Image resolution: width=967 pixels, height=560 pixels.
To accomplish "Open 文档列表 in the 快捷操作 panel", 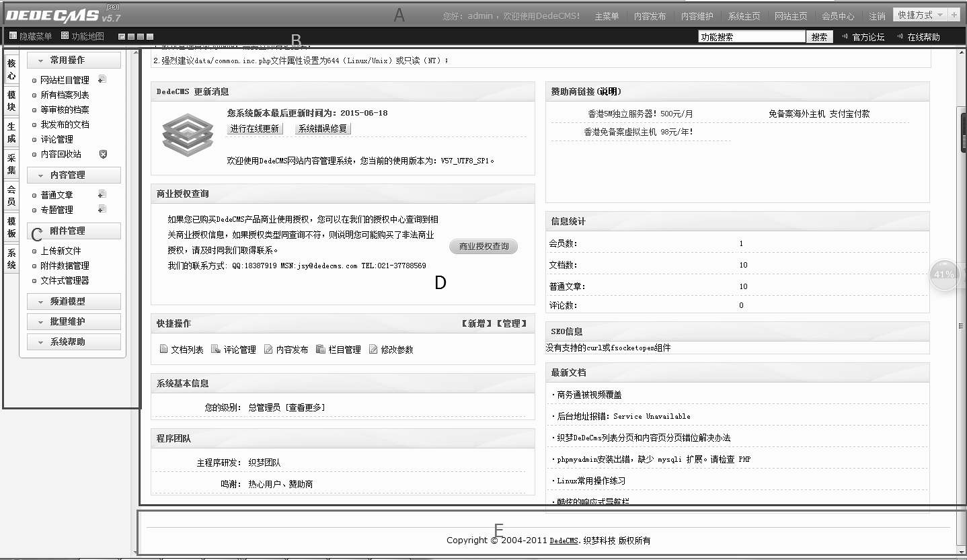I will [x=182, y=350].
